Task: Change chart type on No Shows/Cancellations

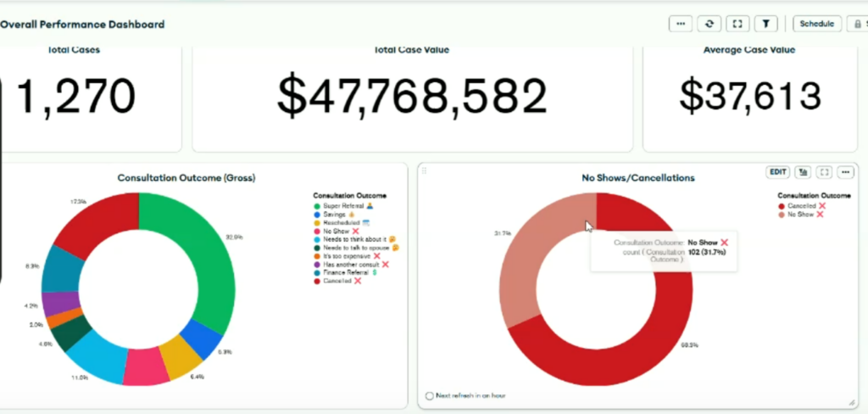Action: click(x=802, y=172)
